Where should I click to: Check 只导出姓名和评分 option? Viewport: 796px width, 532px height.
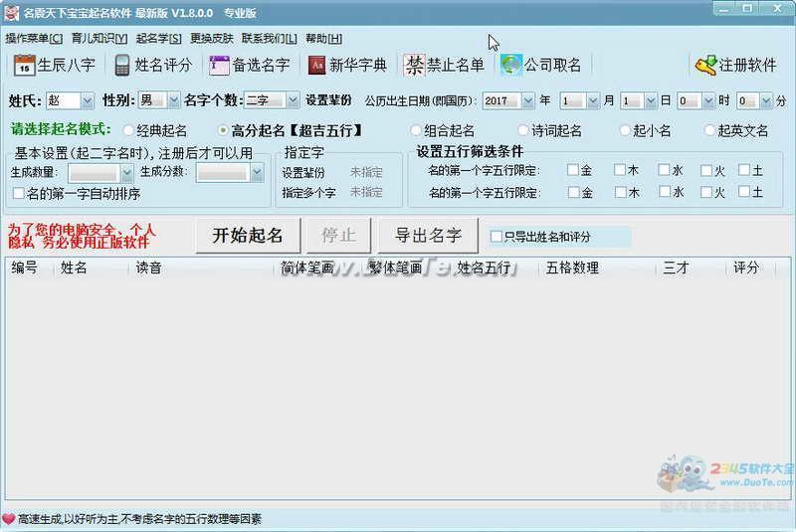(x=497, y=237)
